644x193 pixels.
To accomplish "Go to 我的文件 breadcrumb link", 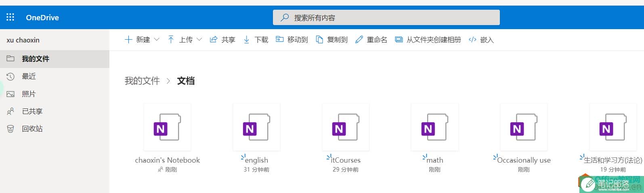I will 142,81.
